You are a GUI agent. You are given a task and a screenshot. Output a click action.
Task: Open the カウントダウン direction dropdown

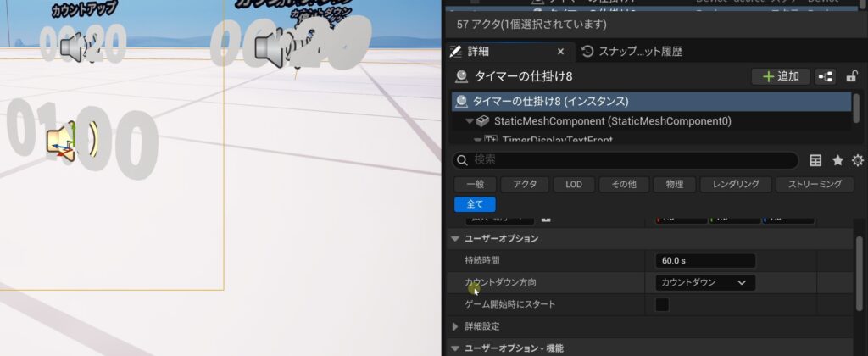(704, 282)
